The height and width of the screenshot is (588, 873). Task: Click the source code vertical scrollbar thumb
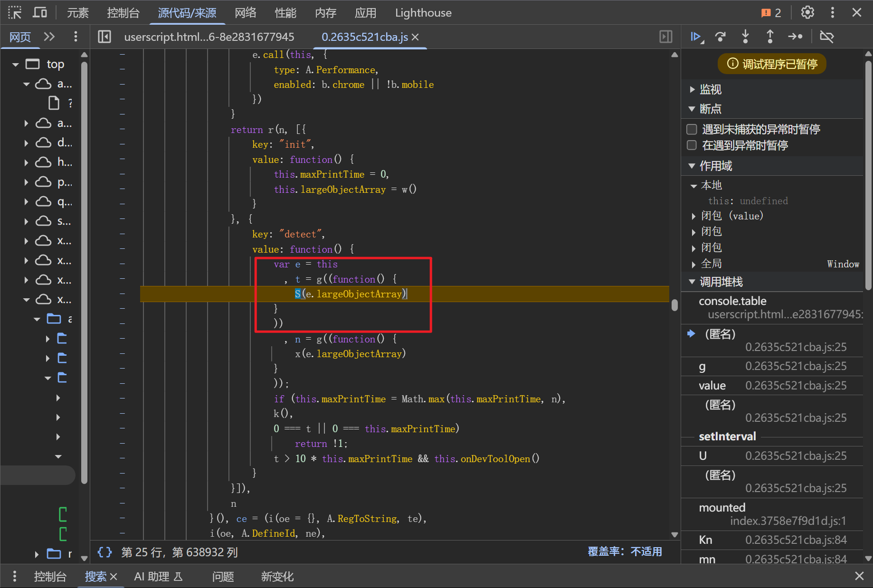point(674,304)
